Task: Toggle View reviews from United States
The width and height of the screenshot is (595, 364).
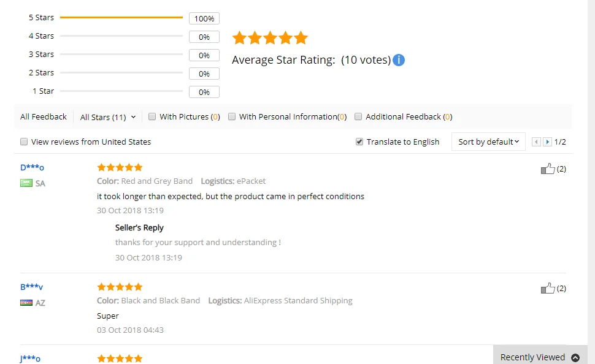Action: (x=24, y=142)
